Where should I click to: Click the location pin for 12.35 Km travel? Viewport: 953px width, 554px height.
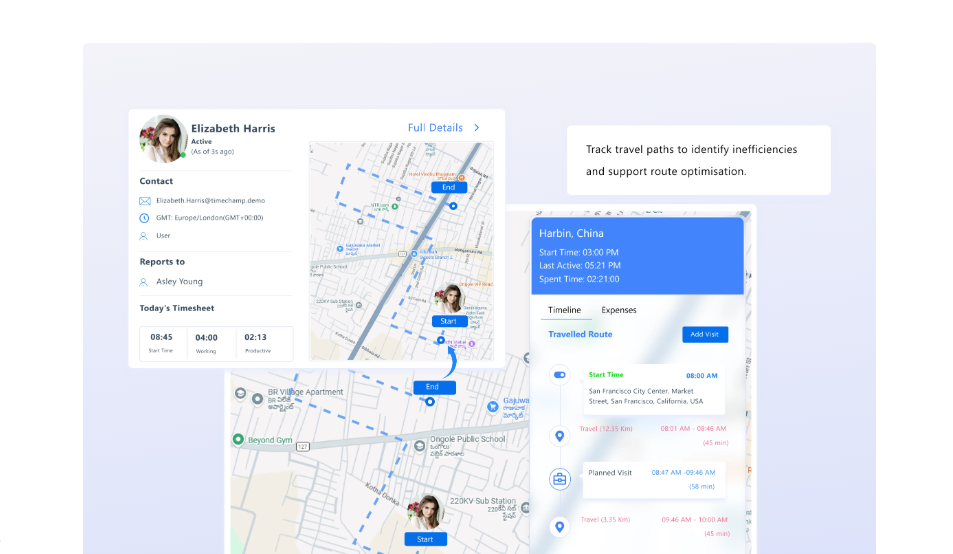(x=560, y=436)
